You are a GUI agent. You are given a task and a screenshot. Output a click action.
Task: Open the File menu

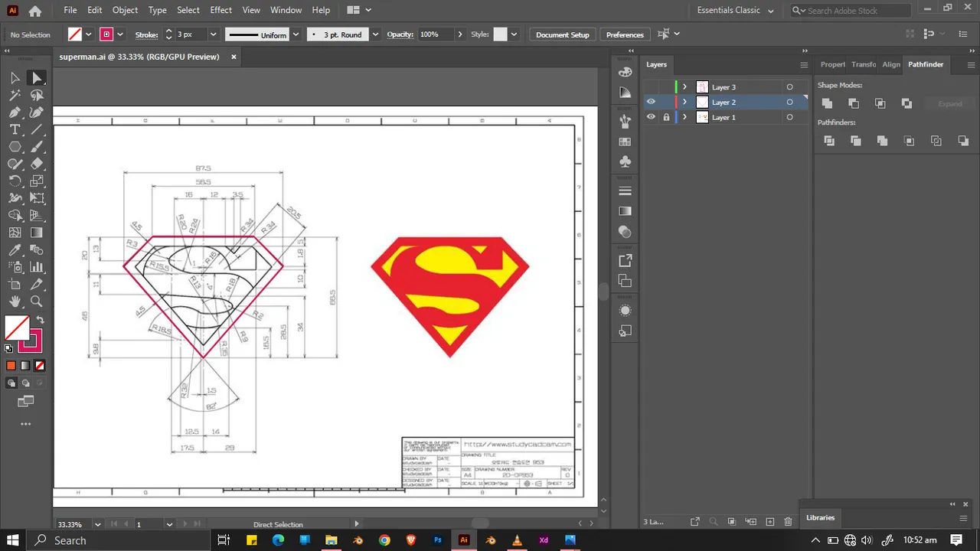pos(70,10)
